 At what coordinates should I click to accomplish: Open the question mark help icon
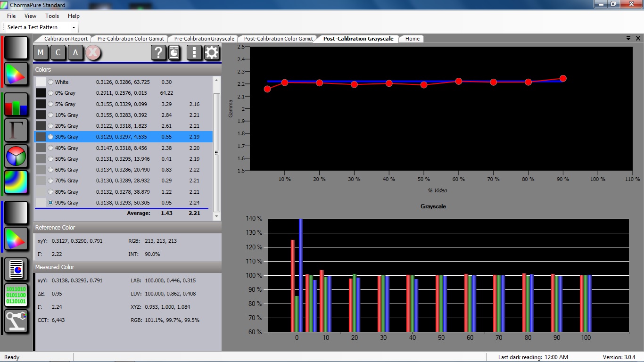point(158,52)
